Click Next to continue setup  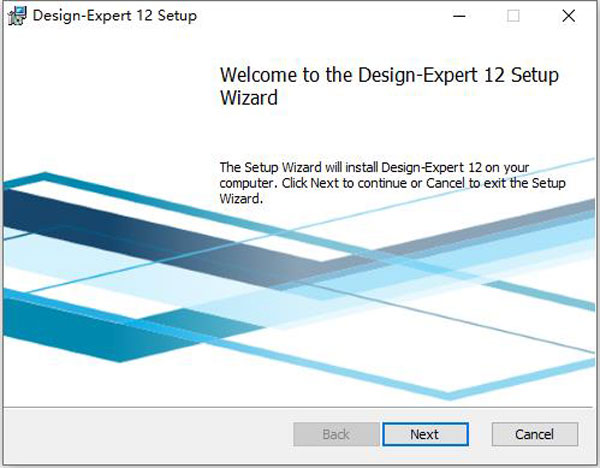[425, 434]
